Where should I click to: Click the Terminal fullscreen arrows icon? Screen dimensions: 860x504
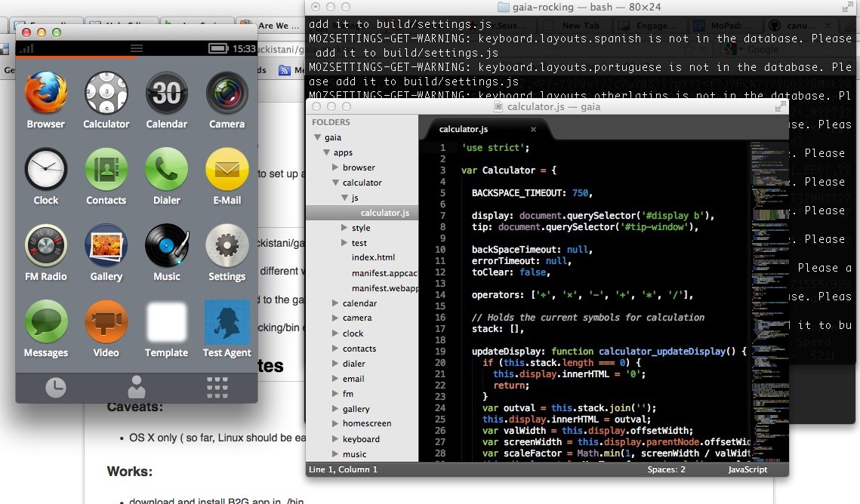848,7
